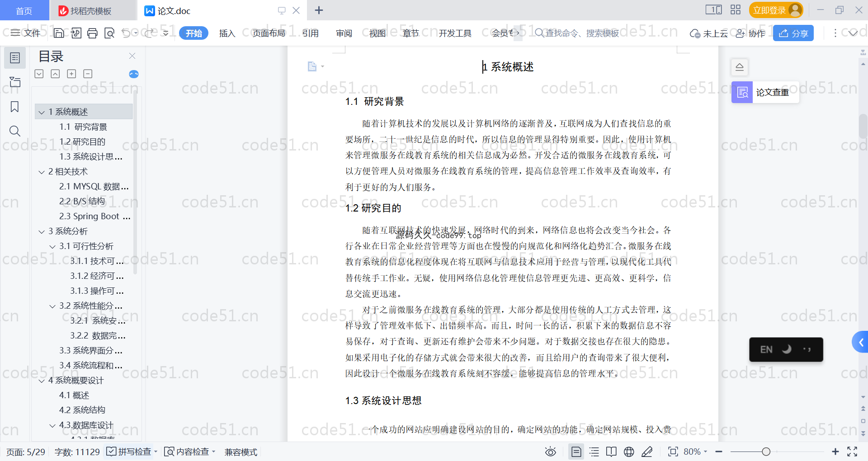Click the 立即登录 button
This screenshot has height=461, width=868.
[776, 10]
